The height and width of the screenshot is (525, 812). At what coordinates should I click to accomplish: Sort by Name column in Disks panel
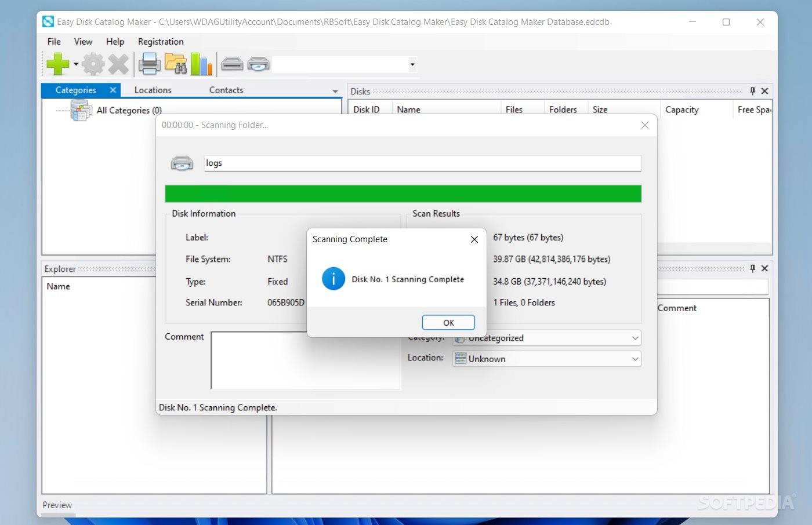pos(446,110)
